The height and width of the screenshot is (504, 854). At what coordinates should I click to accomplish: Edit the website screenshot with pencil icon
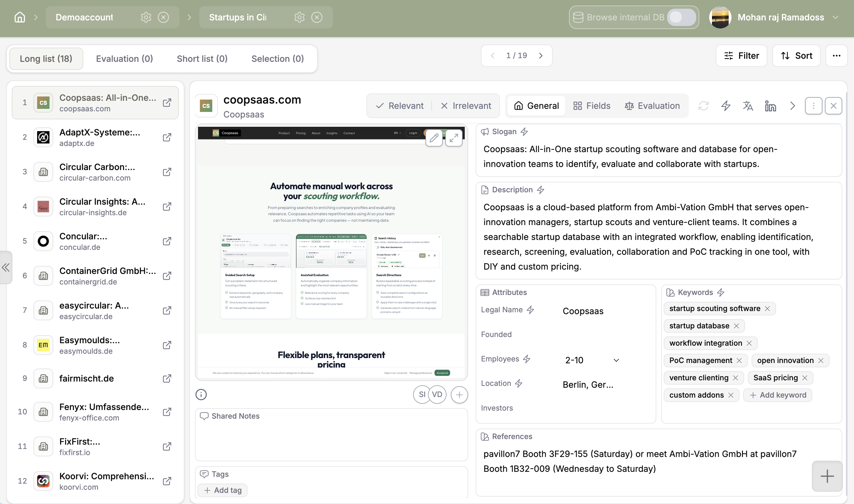tap(434, 138)
